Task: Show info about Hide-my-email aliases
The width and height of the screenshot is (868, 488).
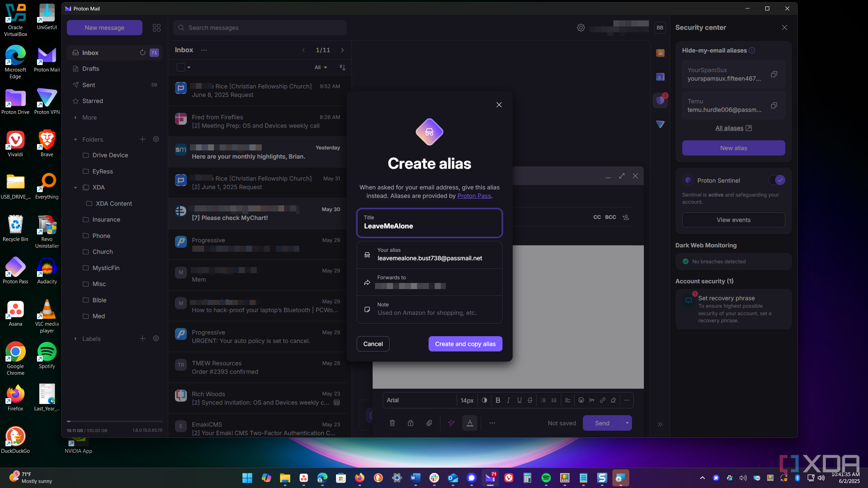Action: [x=752, y=50]
